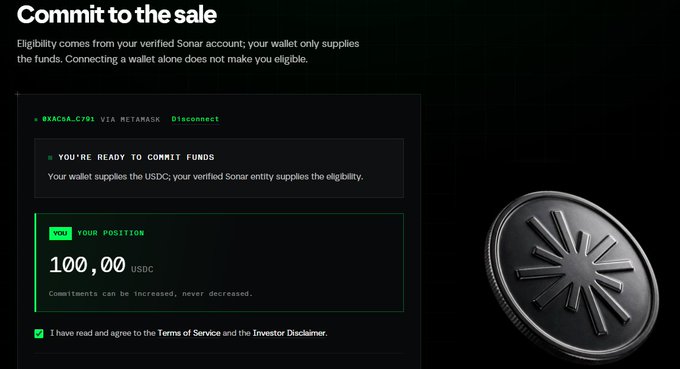Click the Commit to the sale heading
Screen dimensions: 680x369
[117, 14]
